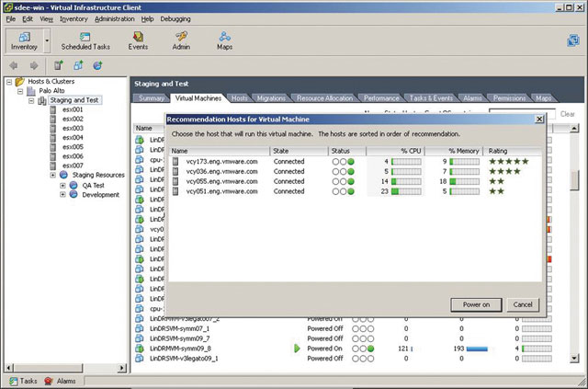Select host esx005 in the tree

click(x=73, y=147)
